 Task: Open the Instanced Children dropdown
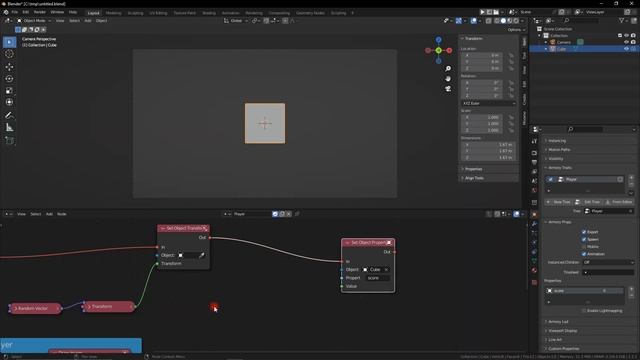pos(608,262)
